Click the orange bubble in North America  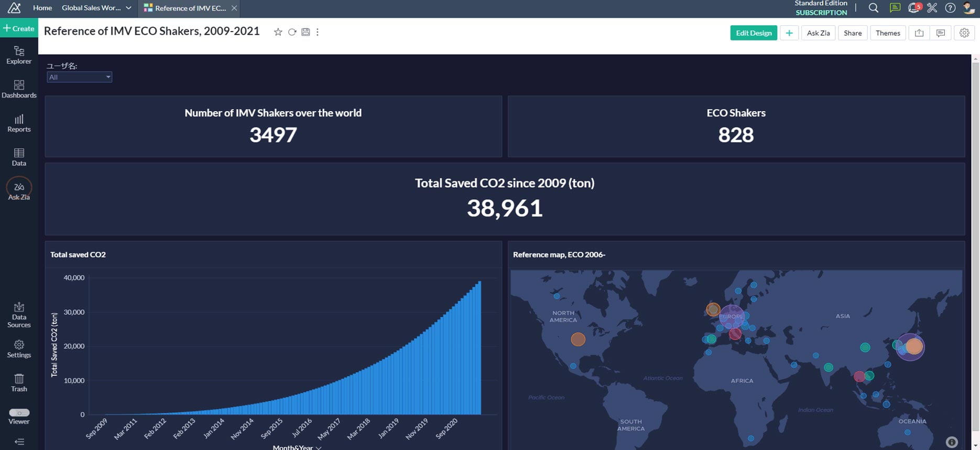click(578, 339)
